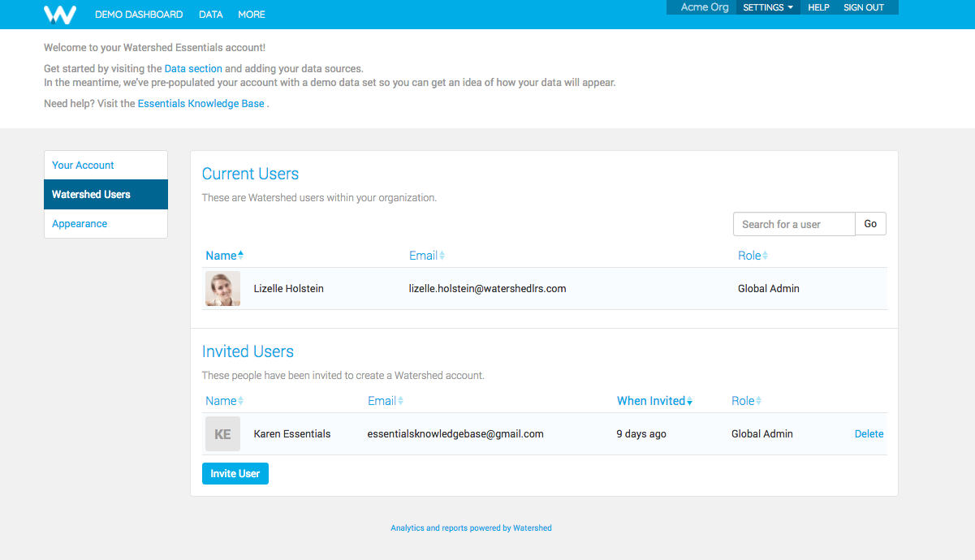Click the Invite User button
The image size is (975, 560).
pyautogui.click(x=235, y=473)
